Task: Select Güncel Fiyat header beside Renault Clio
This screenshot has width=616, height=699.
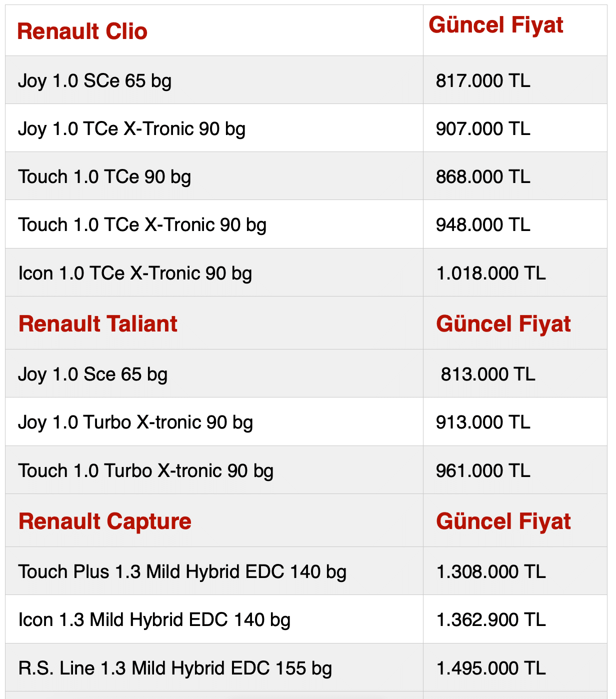Action: pyautogui.click(x=496, y=25)
